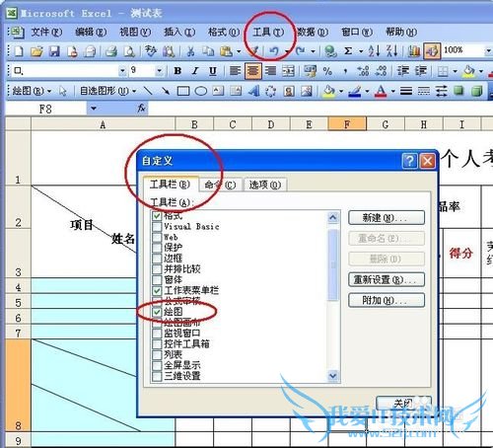
Task: Check the 保护 toolbar checkbox
Action: click(157, 248)
